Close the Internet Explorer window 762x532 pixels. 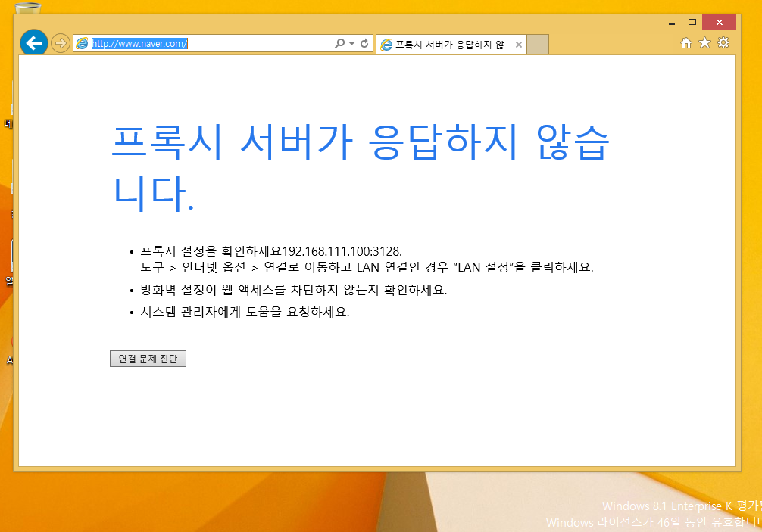720,23
